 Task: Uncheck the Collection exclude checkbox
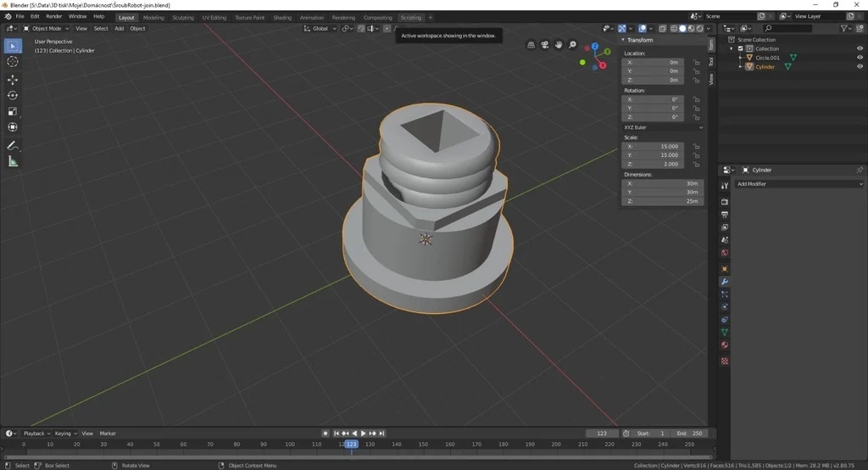coord(741,48)
